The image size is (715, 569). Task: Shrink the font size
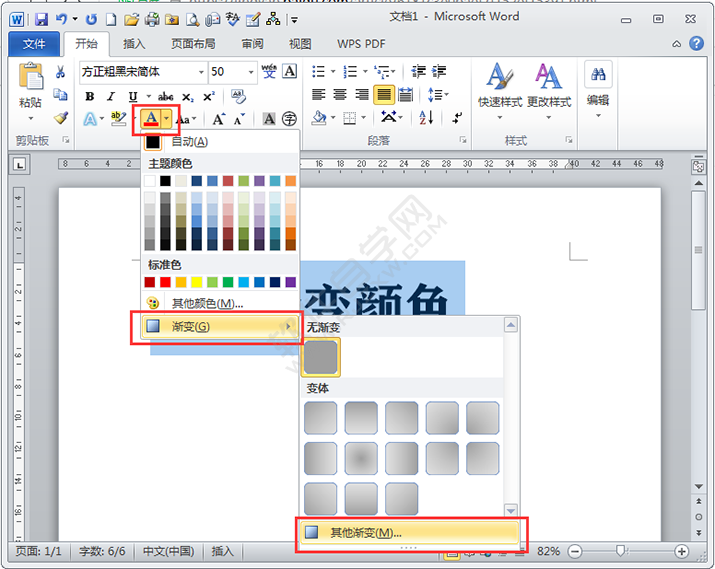pos(239,119)
